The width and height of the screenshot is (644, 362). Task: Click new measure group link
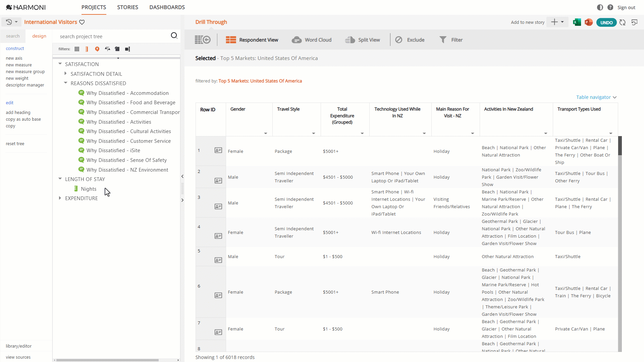tap(25, 71)
